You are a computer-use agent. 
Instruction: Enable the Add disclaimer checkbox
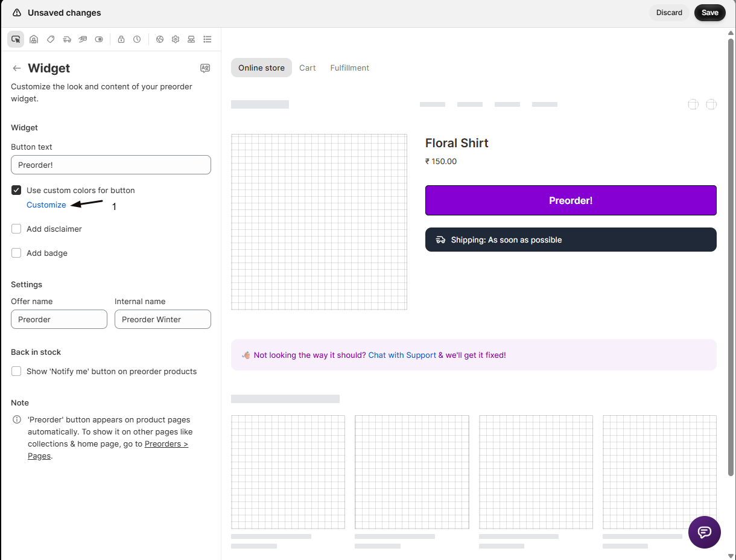pyautogui.click(x=16, y=229)
